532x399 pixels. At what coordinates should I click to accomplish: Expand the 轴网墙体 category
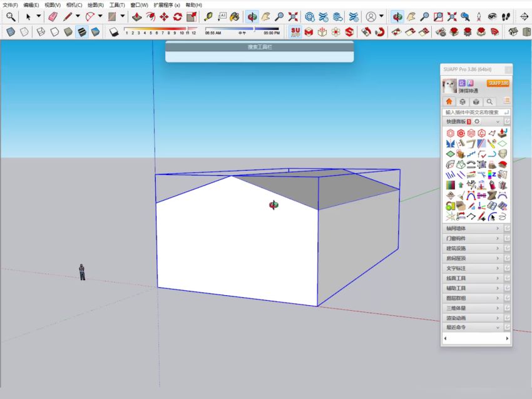(x=473, y=228)
